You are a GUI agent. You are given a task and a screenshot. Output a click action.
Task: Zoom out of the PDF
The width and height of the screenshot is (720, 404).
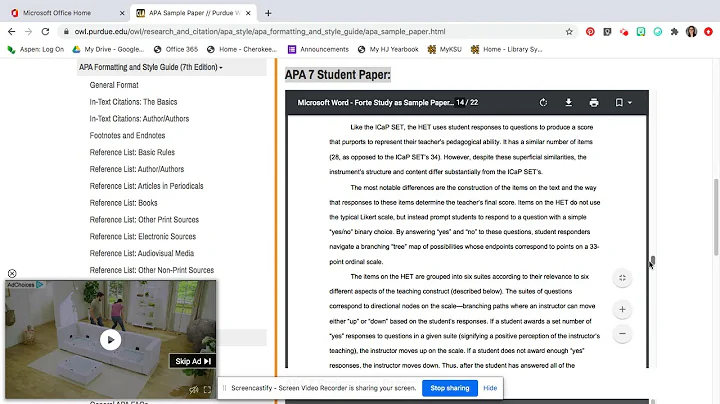(622, 333)
